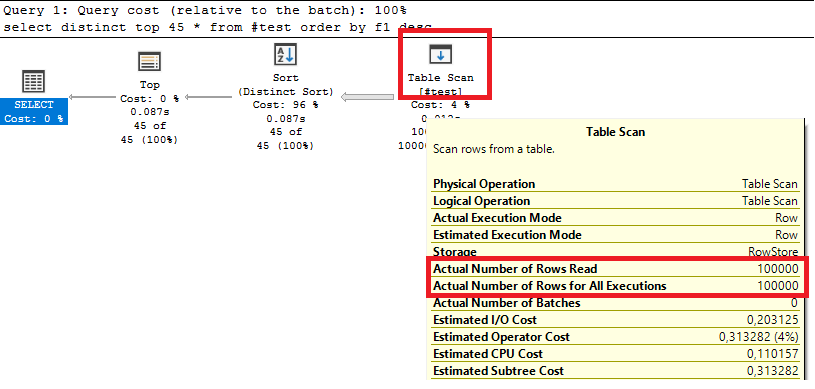
Task: Select the Estimated Execution Mode row
Action: pos(615,235)
